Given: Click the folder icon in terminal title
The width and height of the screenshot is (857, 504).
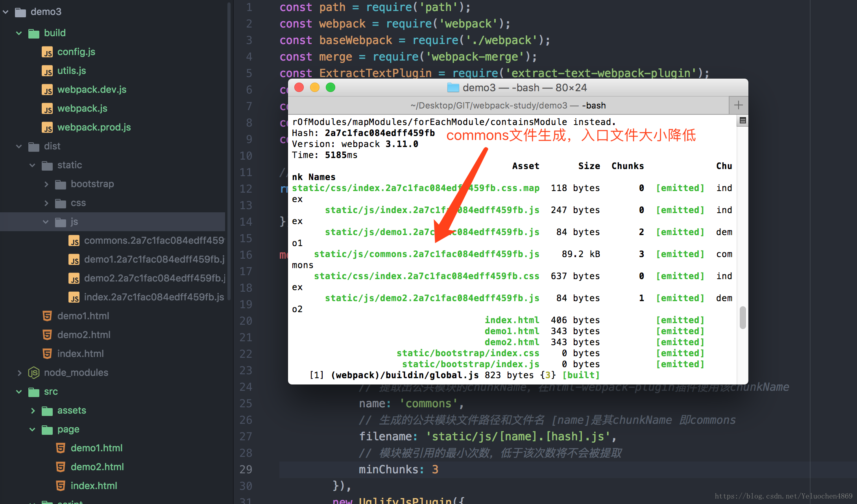Looking at the screenshot, I should click(453, 88).
